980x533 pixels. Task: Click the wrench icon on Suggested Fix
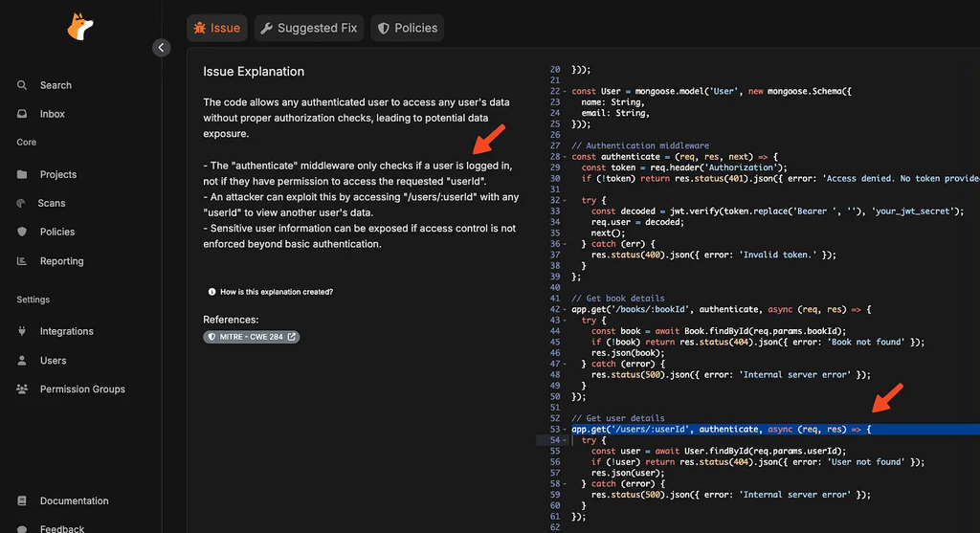[x=266, y=28]
